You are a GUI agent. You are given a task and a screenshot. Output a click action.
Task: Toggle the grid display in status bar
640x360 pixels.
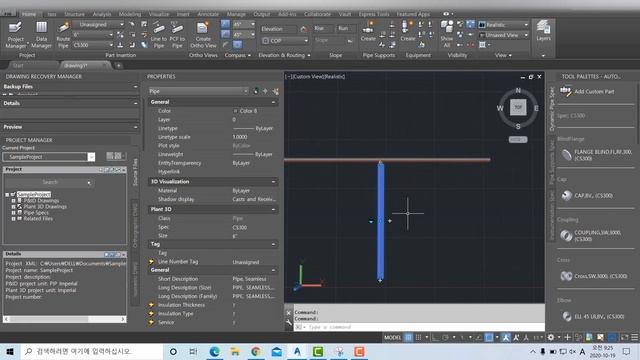pyautogui.click(x=408, y=338)
